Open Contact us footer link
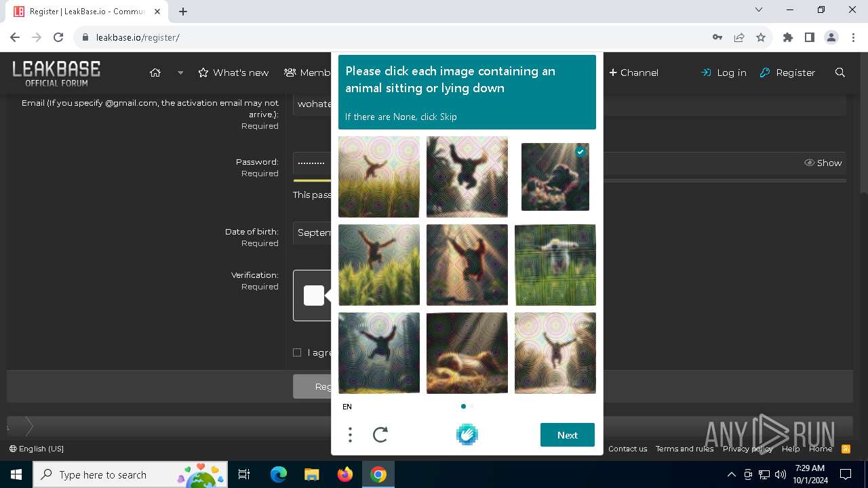Viewport: 868px width, 488px height. (628, 449)
